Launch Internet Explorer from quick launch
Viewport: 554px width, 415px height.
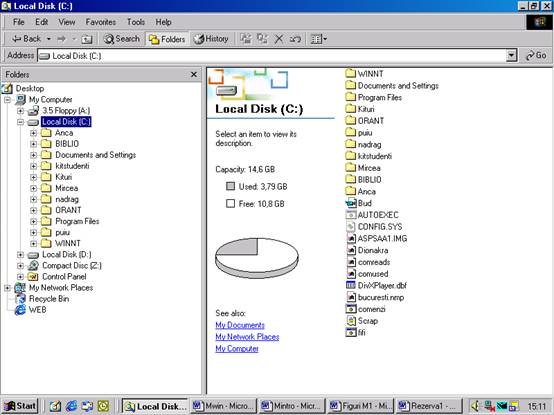(x=71, y=406)
